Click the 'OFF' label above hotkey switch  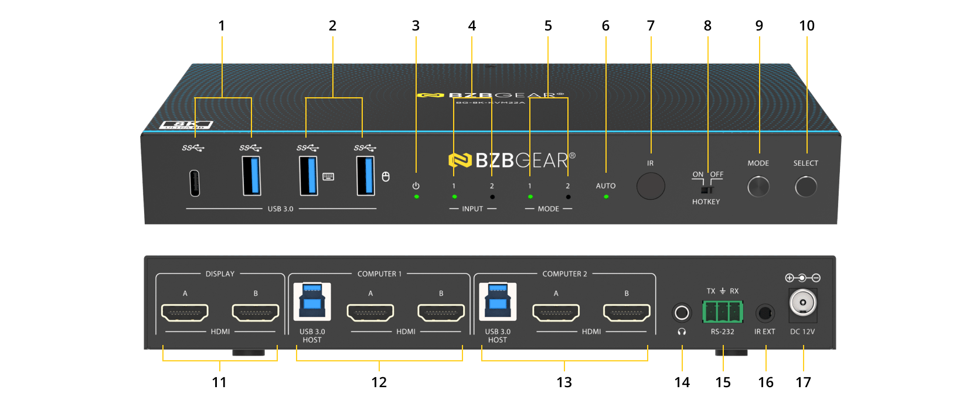[x=717, y=175]
